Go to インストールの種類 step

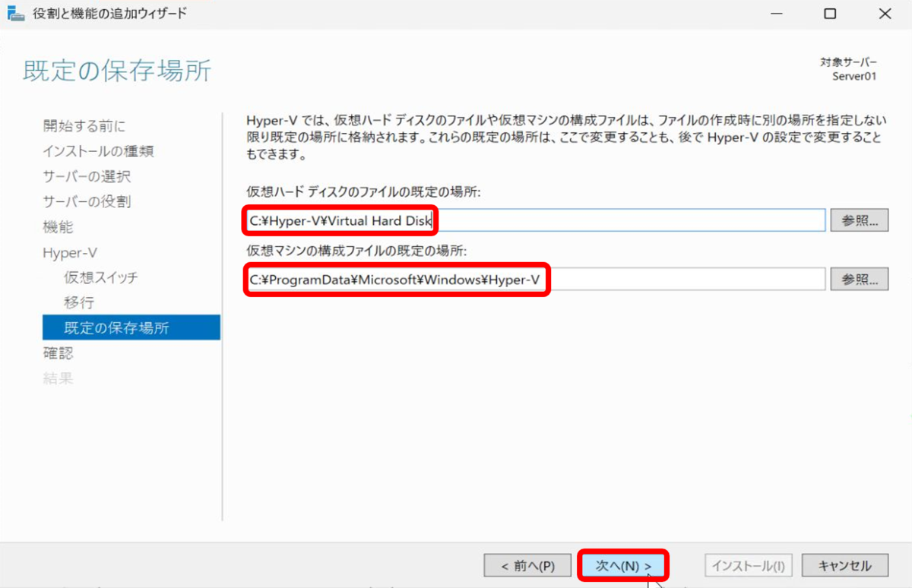99,151
